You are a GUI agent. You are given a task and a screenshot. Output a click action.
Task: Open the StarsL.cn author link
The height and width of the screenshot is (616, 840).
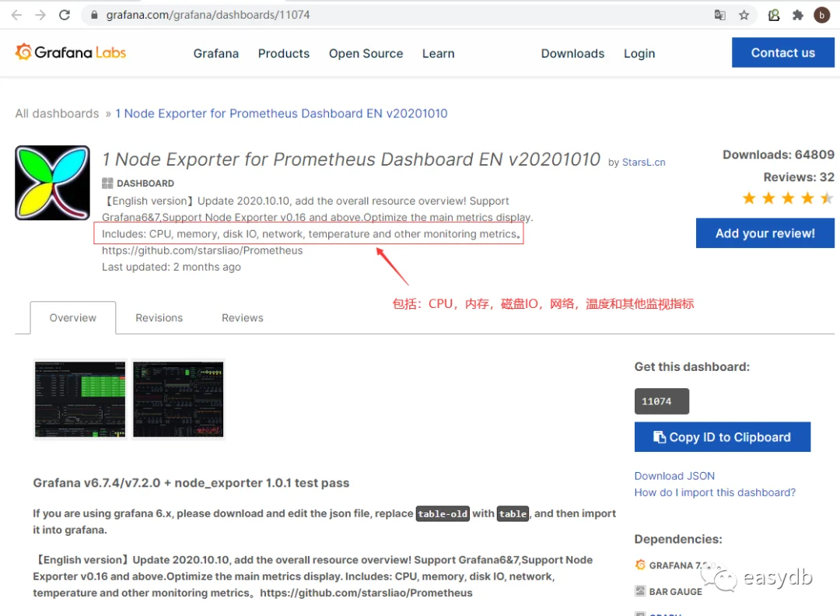tap(643, 163)
